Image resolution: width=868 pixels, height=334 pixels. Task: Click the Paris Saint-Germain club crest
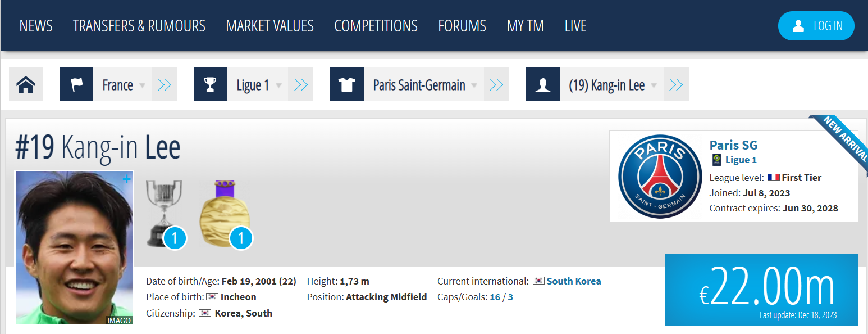tap(660, 176)
